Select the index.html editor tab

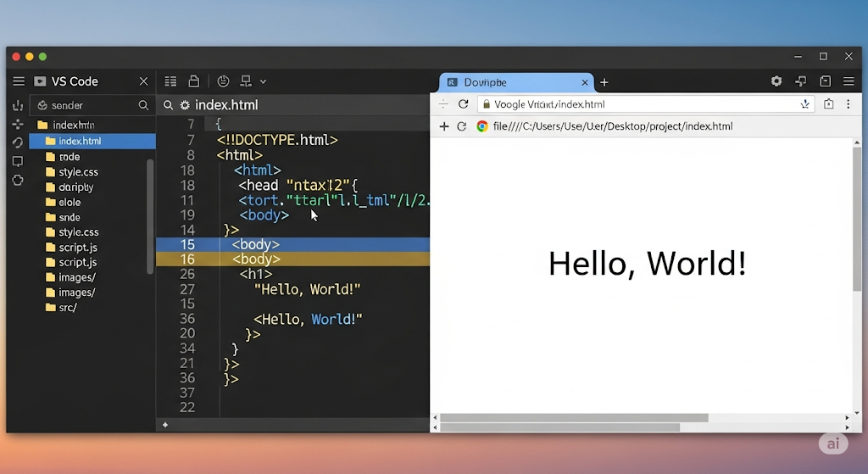[226, 105]
